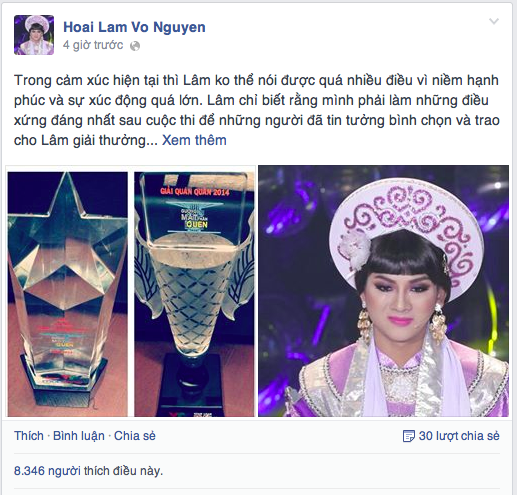Open the star crystal trophy photo

[68, 294]
